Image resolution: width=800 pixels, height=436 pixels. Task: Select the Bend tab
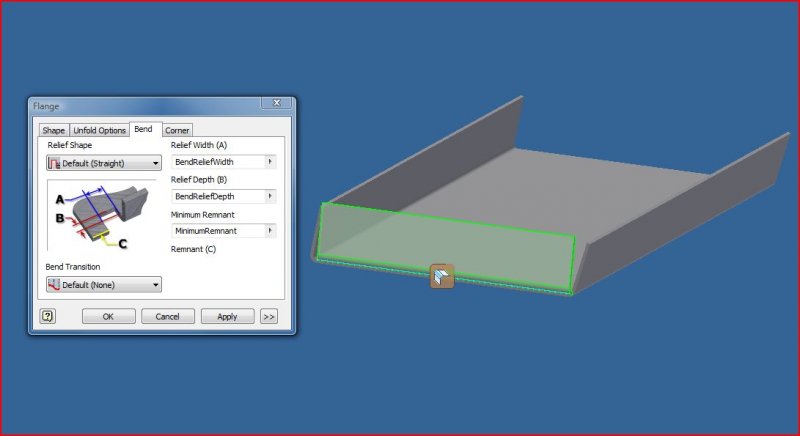[145, 129]
